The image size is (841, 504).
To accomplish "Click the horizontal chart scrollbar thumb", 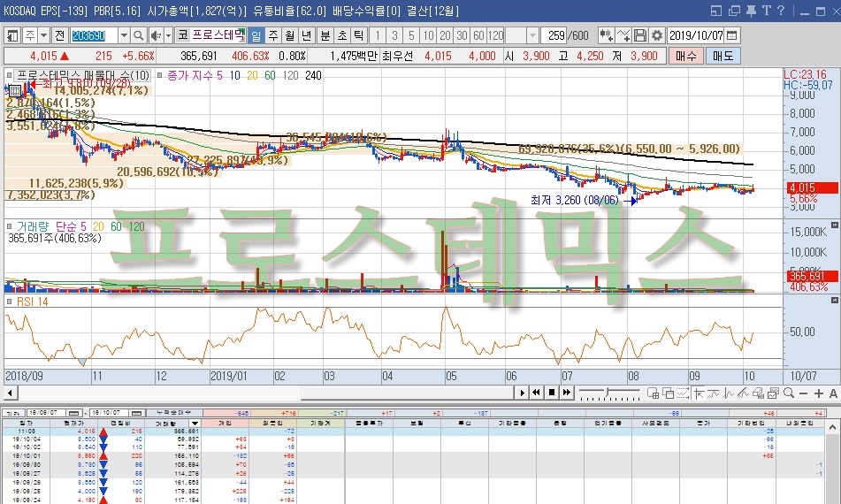I will [407, 393].
